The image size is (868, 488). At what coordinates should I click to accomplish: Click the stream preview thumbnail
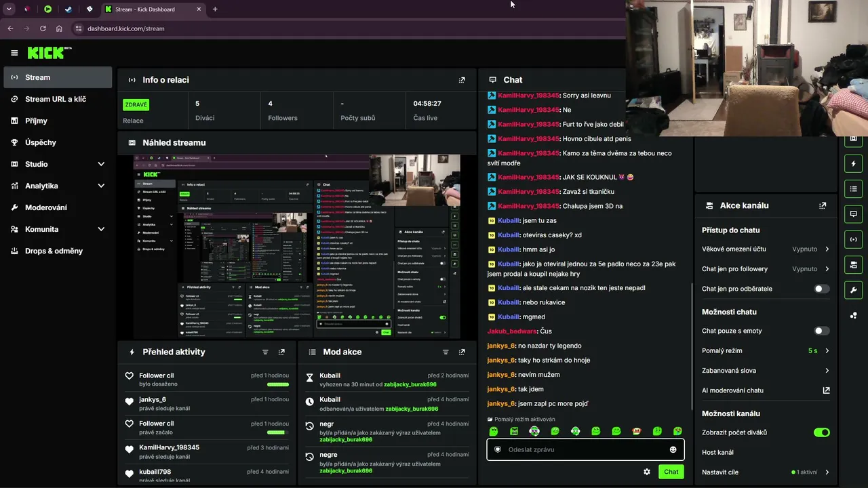coord(297,247)
